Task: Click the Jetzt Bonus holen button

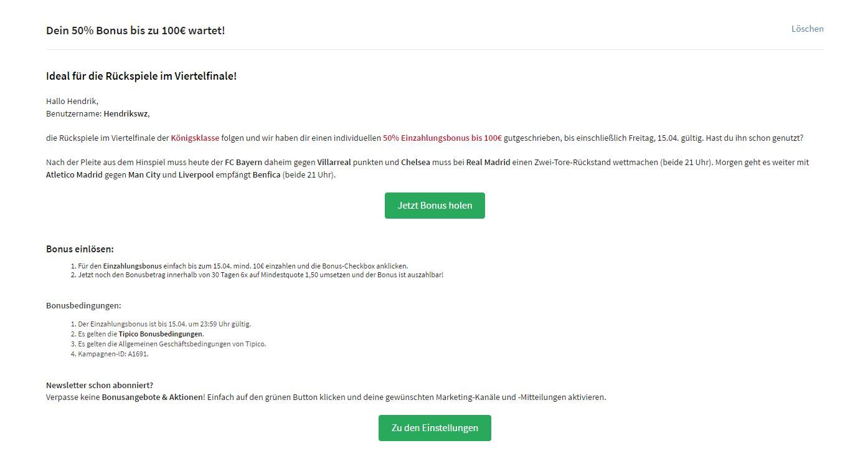Action: 435,206
